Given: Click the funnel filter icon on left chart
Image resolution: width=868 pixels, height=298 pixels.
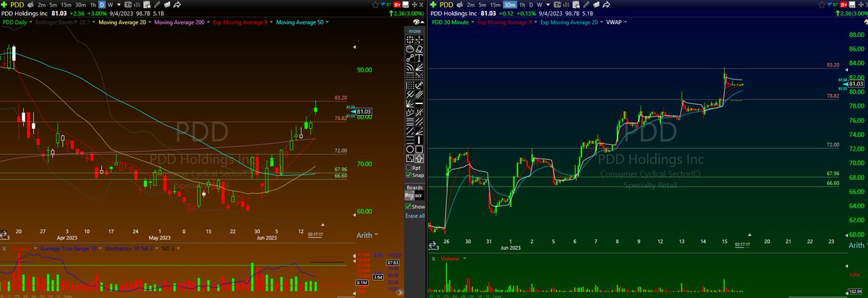Looking at the screenshot, I should (383, 5).
